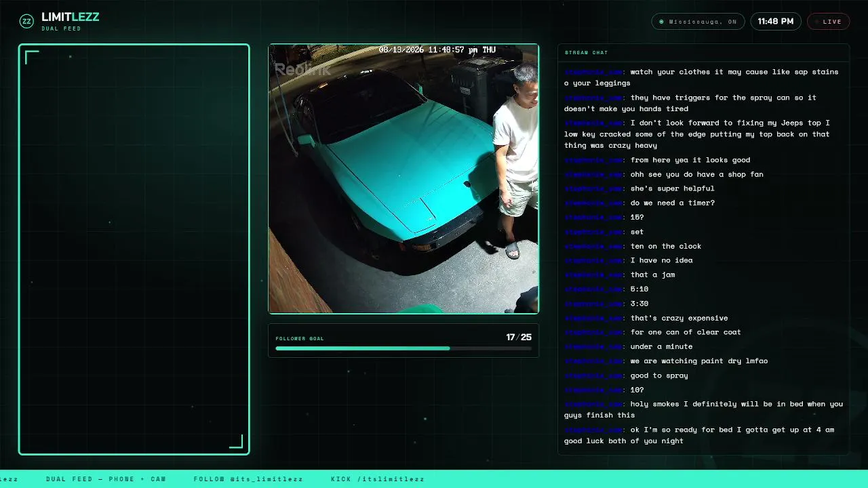Click the 'that a jam' chat message

[703, 274]
